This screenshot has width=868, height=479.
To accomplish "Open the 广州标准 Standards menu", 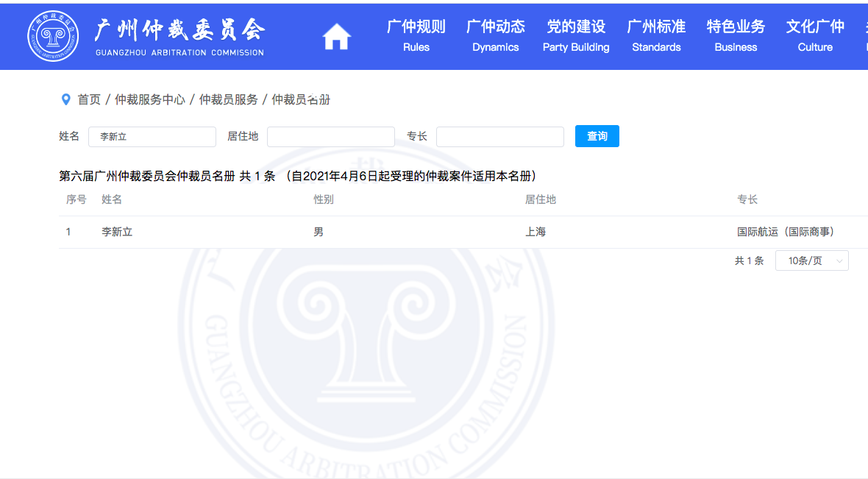I will (656, 37).
